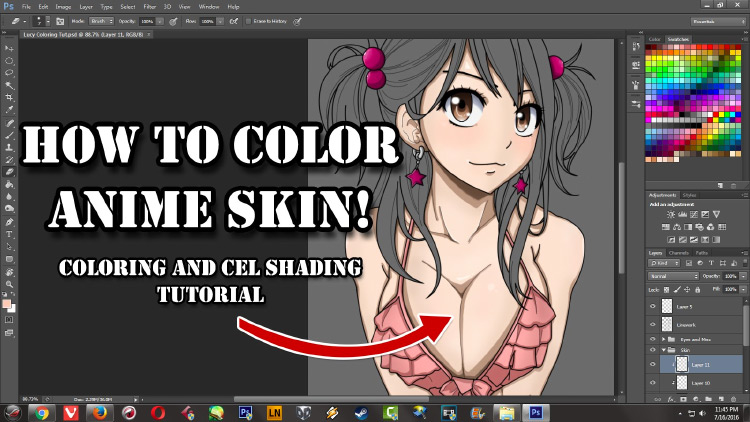Expand the Eyes and Mou layer group
750x422 pixels.
tap(663, 339)
